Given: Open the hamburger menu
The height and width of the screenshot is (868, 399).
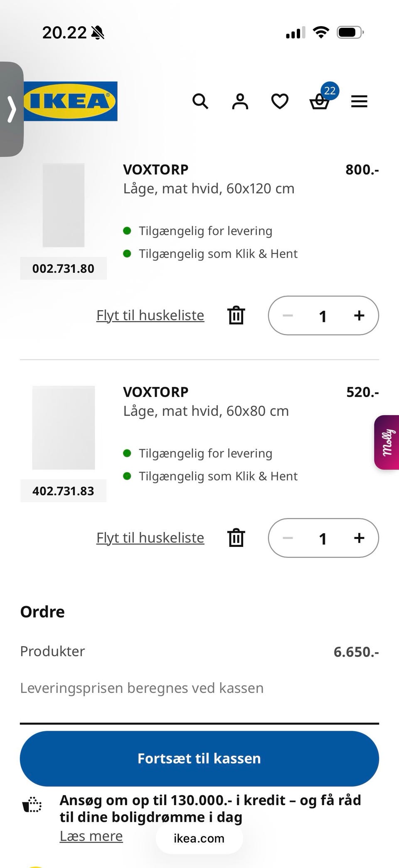Looking at the screenshot, I should pyautogui.click(x=359, y=101).
